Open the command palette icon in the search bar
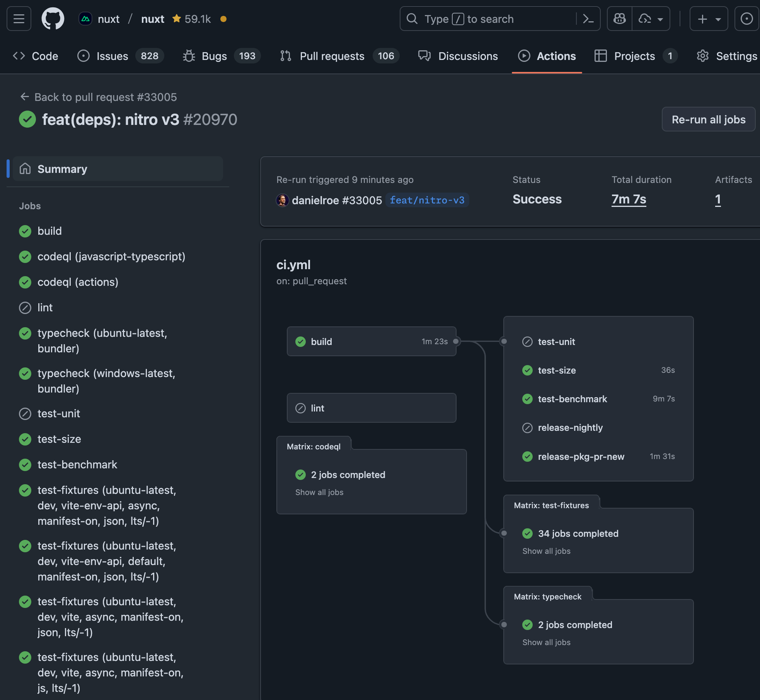This screenshot has width=760, height=700. (x=588, y=19)
